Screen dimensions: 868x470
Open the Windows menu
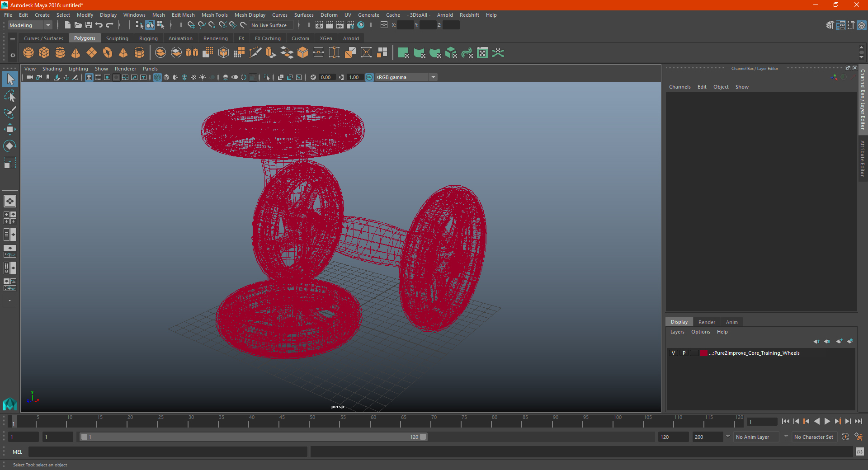point(134,15)
